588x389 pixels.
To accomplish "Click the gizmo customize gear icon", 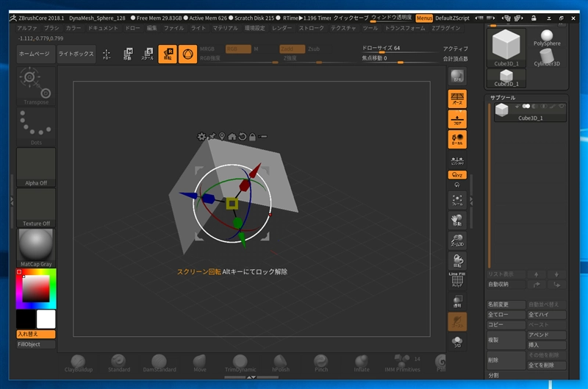I will [201, 137].
